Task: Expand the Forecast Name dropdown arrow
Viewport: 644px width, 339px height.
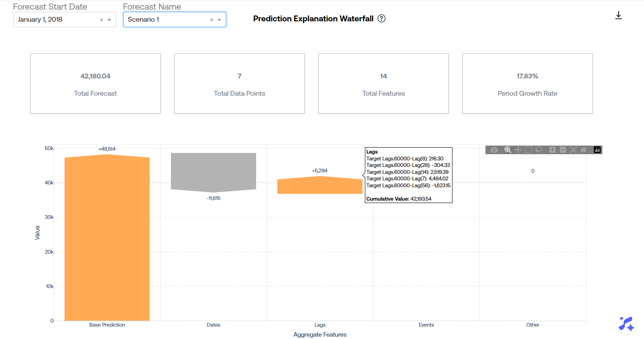Action: (219, 20)
